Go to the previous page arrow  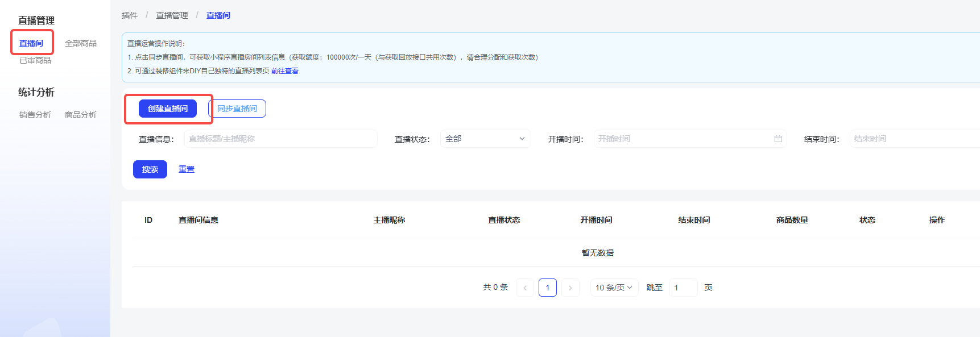(525, 288)
